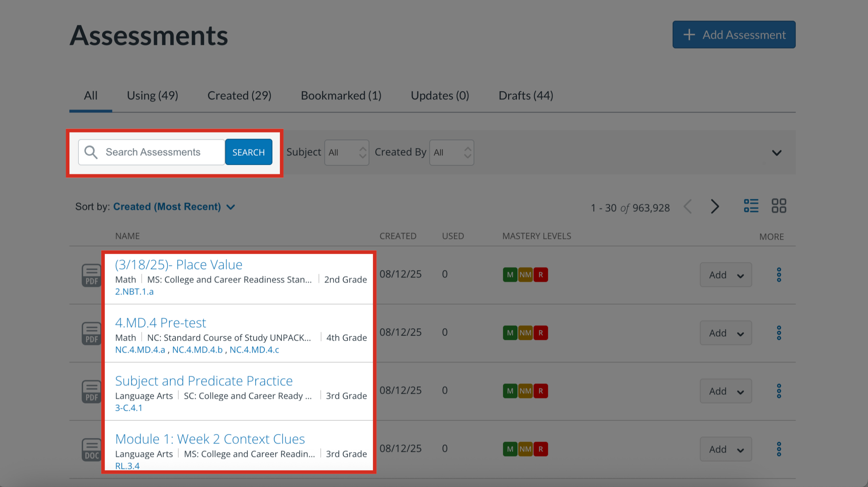Click the SEARCH button
Screen dimensions: 868x487
click(248, 152)
